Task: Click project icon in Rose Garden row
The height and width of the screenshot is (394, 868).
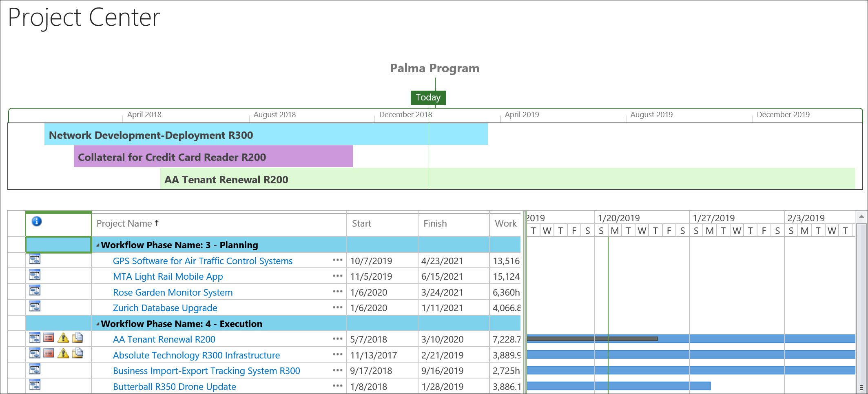Action: tap(35, 291)
